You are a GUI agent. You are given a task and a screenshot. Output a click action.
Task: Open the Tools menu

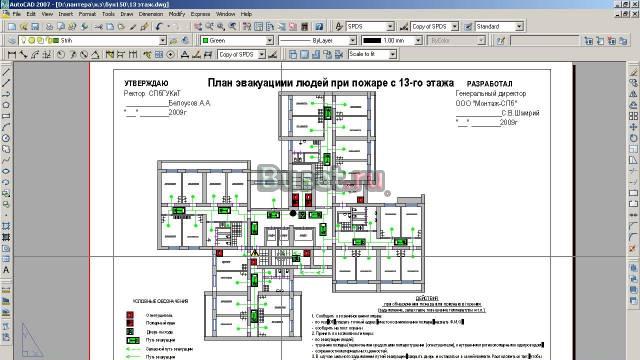108,14
